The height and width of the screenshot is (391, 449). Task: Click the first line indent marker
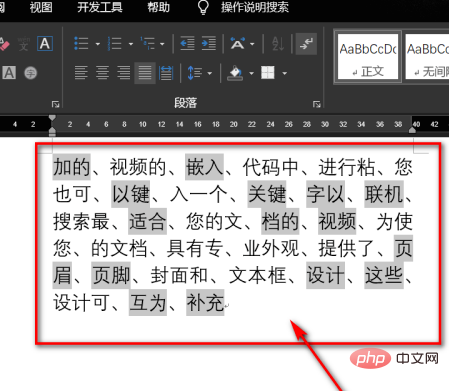[52, 118]
